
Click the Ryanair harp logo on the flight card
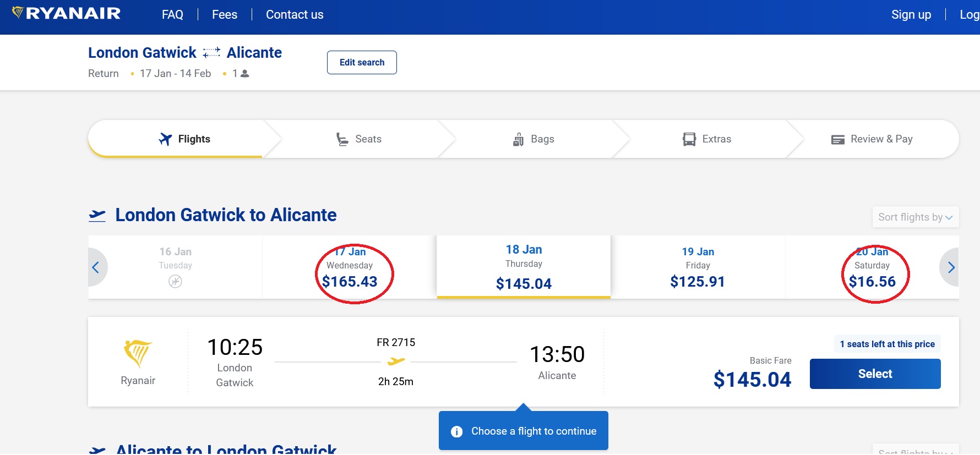click(138, 353)
